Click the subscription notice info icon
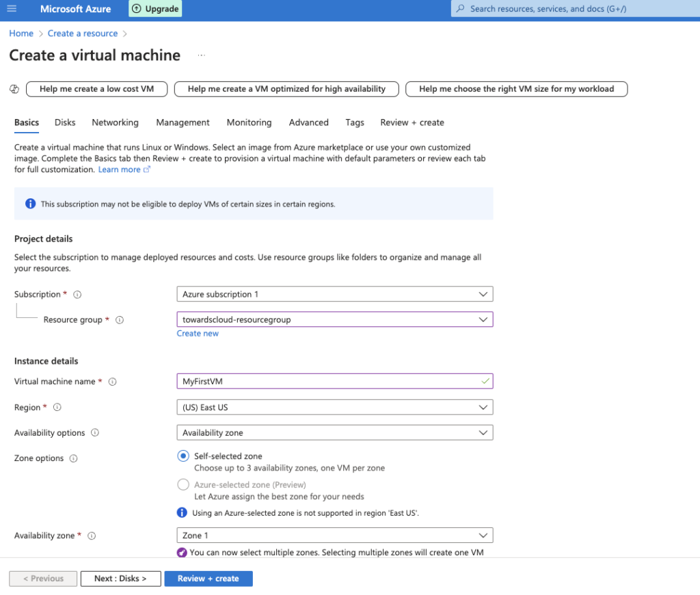Image resolution: width=700 pixels, height=595 pixels. 30,204
